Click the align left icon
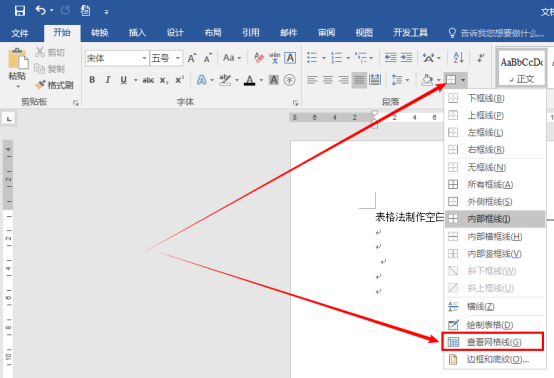Viewport: 554px width, 378px height. tap(312, 80)
